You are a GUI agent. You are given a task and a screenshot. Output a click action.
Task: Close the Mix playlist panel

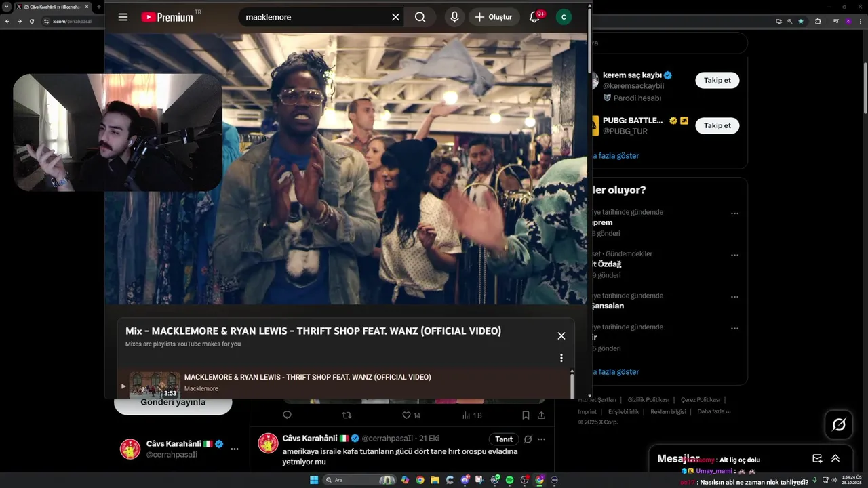(x=561, y=336)
